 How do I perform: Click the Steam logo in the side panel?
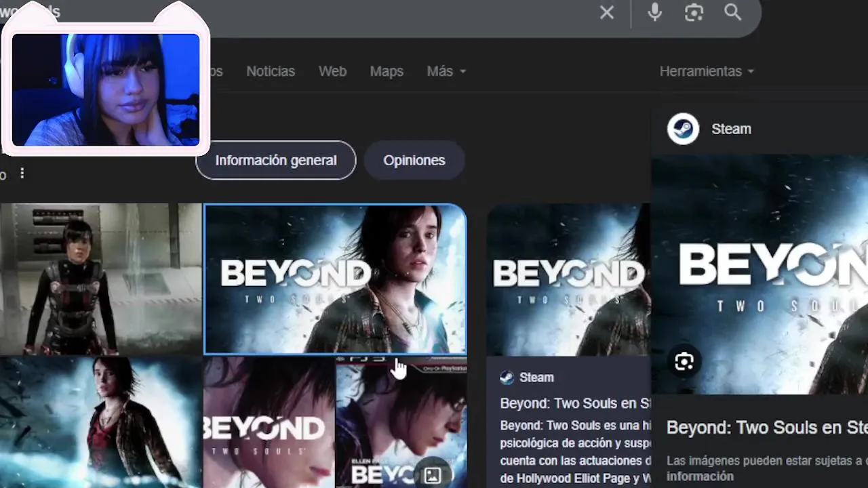(x=683, y=129)
